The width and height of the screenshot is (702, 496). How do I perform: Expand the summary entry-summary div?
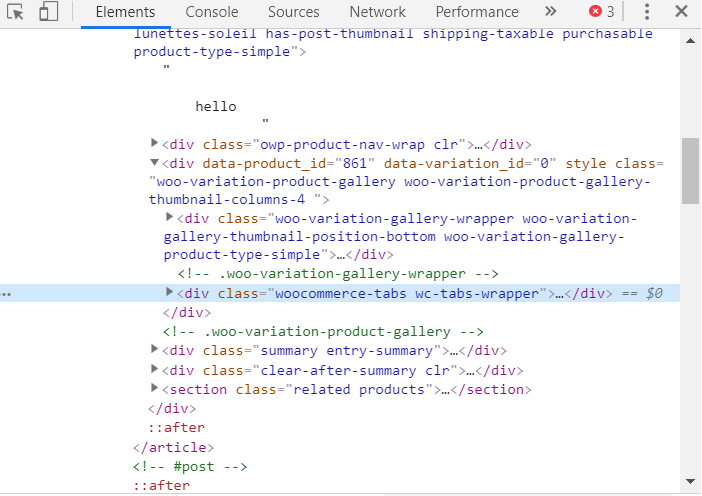pyautogui.click(x=154, y=349)
